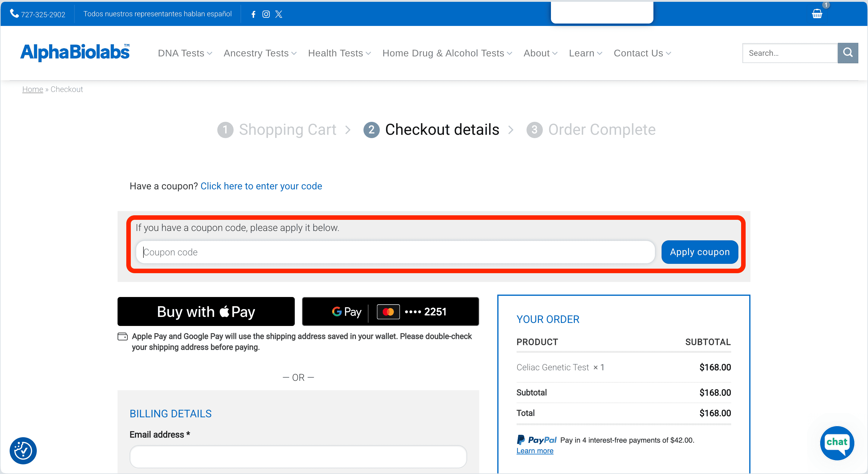Screen dimensions: 868x474
Task: Return to Shopping Cart step
Action: [277, 129]
